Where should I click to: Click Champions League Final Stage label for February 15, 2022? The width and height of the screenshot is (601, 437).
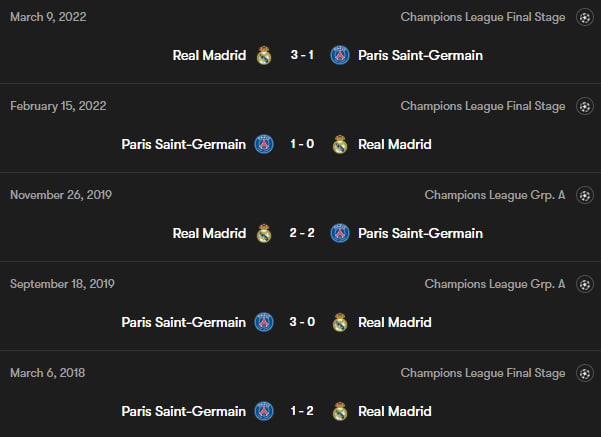[482, 106]
